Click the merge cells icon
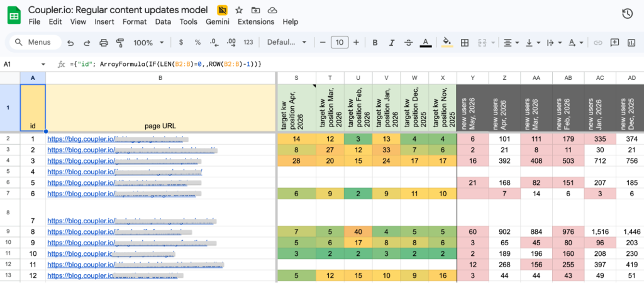The image size is (644, 283). 482,42
